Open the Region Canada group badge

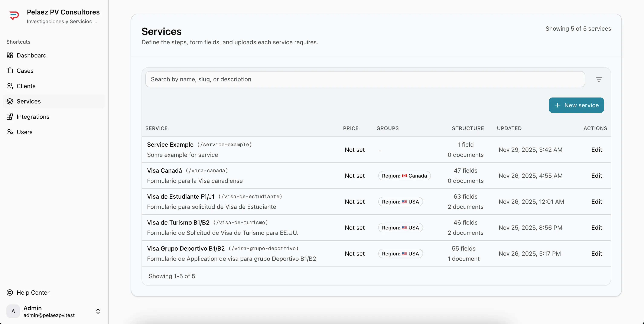(x=404, y=176)
